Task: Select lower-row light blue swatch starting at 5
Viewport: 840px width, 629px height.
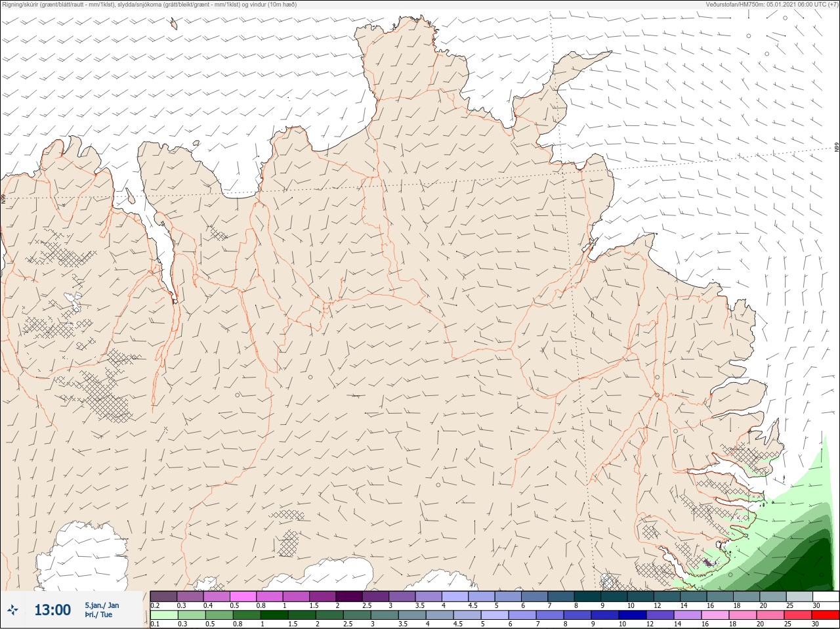Action: tap(495, 615)
